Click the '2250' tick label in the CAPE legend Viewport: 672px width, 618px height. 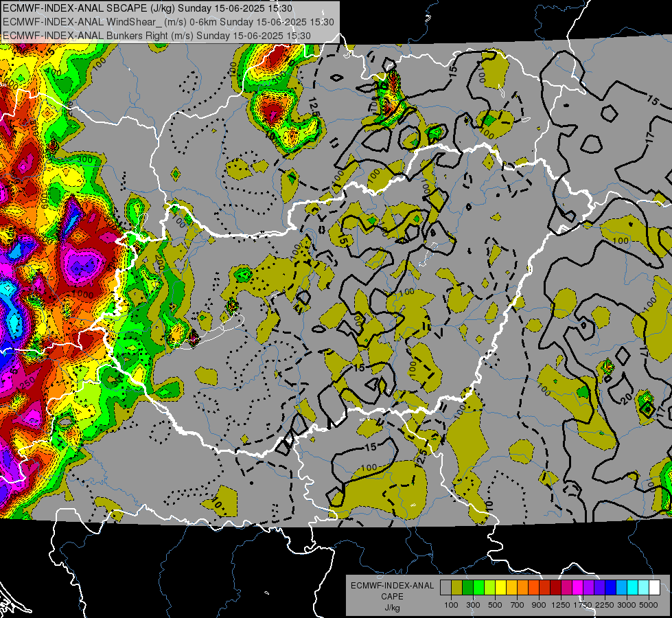(605, 605)
